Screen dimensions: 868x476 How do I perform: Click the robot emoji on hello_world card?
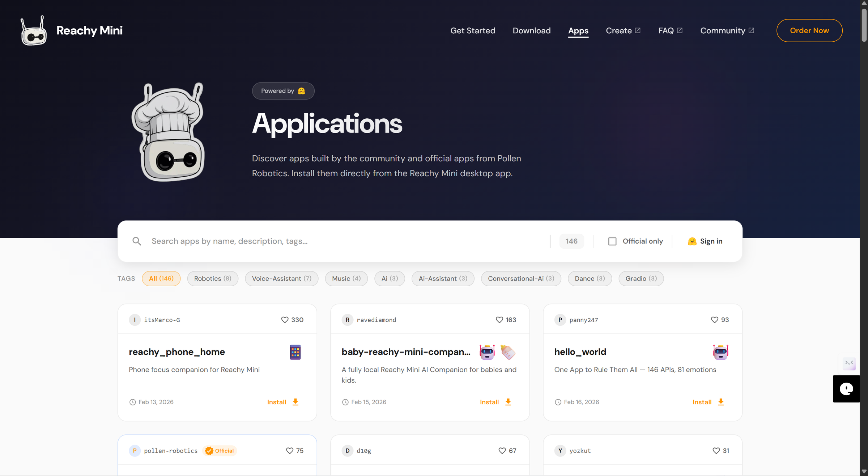[x=720, y=352]
